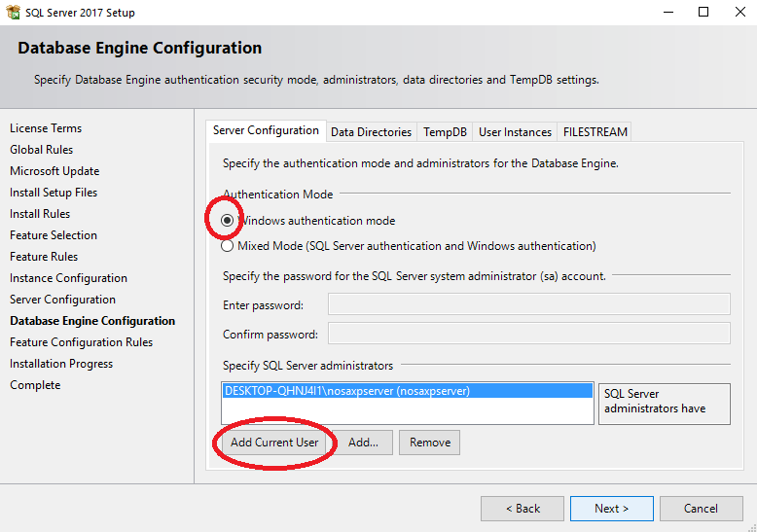Click Complete step in sidebar
This screenshot has width=757, height=532.
pos(35,385)
